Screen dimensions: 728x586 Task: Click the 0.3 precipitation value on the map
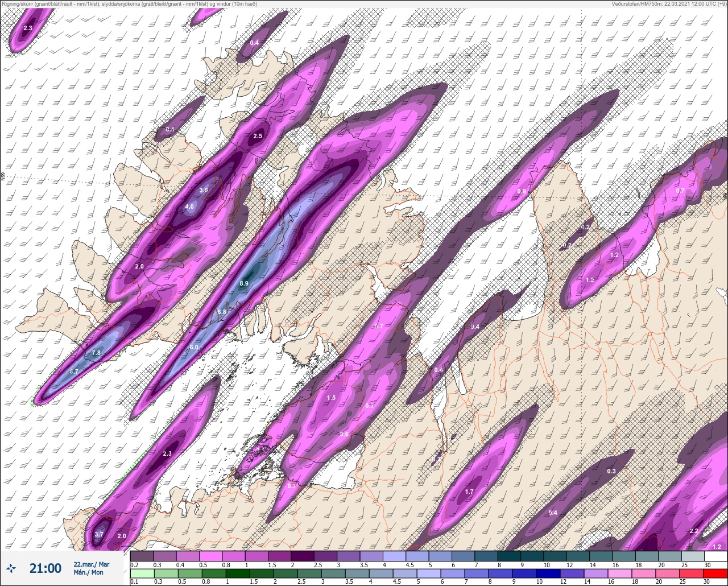pos(611,471)
